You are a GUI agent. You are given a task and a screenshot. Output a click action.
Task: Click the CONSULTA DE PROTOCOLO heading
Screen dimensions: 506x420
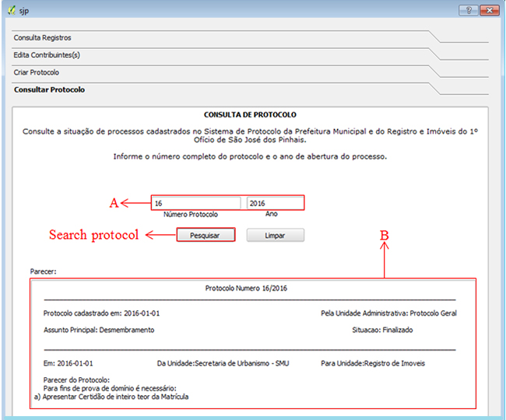coord(250,114)
